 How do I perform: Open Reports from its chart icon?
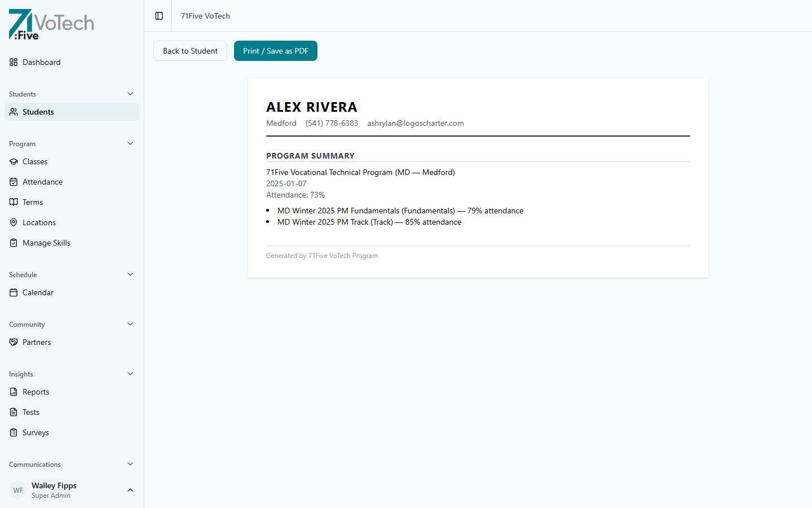point(13,392)
